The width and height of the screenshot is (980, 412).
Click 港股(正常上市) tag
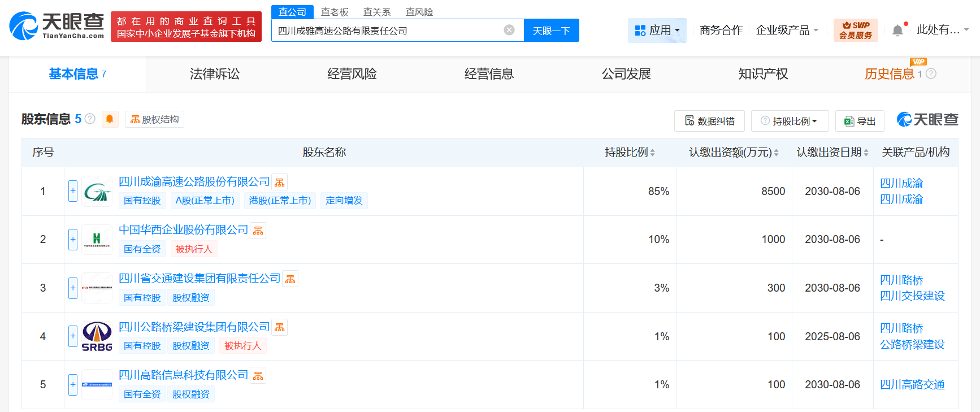(280, 201)
